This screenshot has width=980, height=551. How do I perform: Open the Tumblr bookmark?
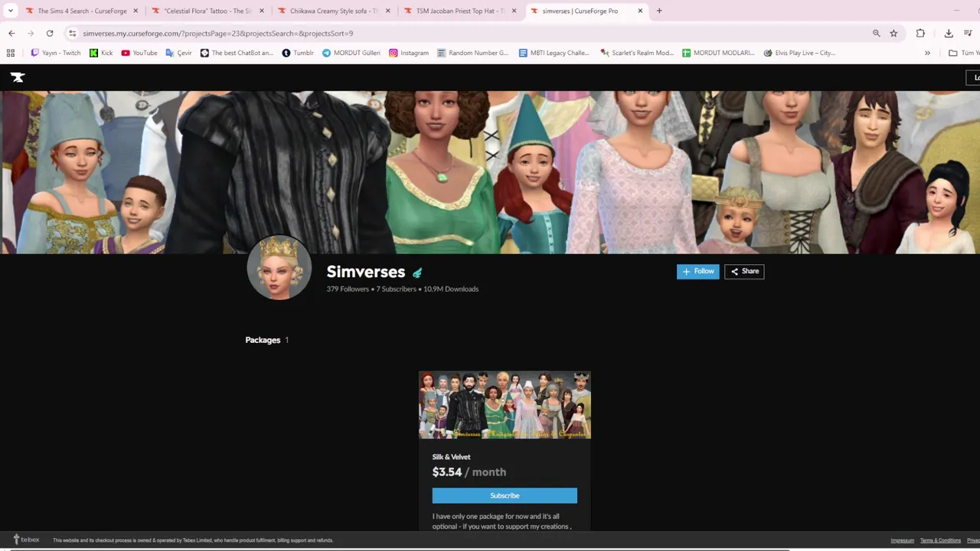click(298, 53)
